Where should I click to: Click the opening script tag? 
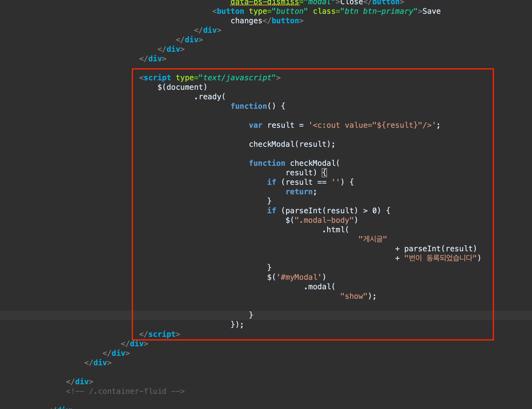coord(157,78)
